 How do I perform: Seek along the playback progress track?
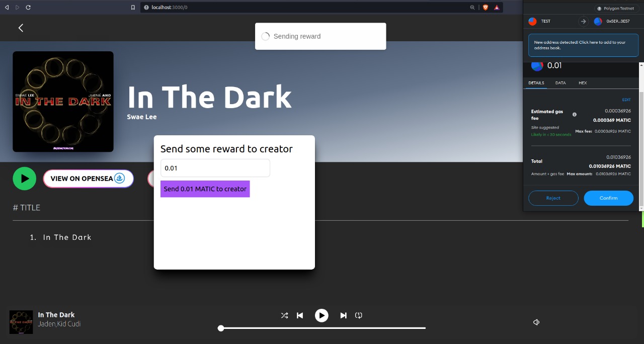(x=323, y=328)
